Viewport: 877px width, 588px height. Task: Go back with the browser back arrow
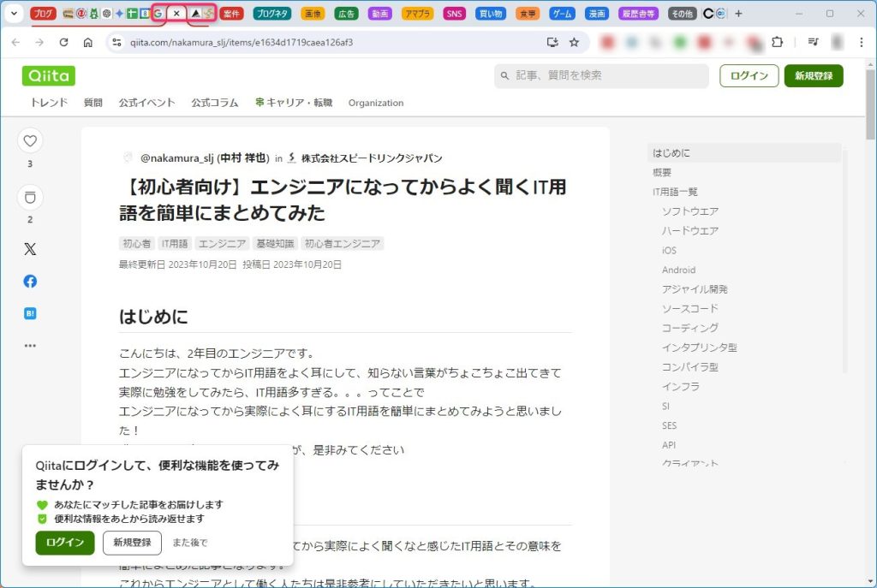15,43
